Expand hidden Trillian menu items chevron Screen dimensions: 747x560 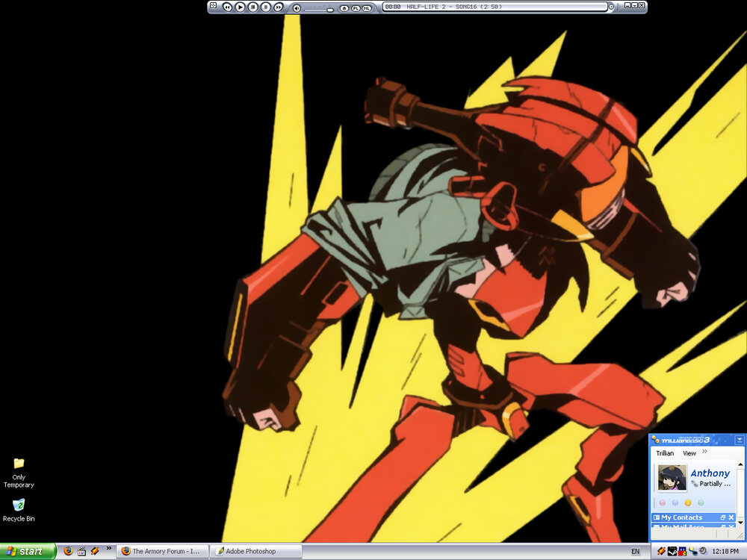[705, 452]
